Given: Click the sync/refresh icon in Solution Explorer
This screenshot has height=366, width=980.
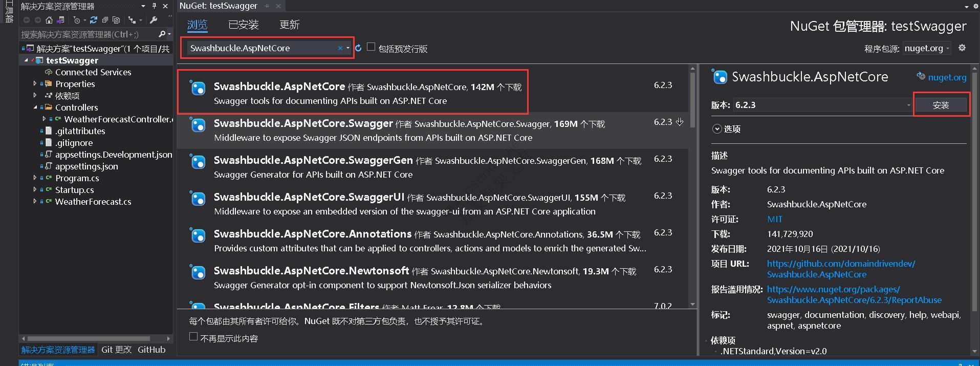Looking at the screenshot, I should pos(93,20).
